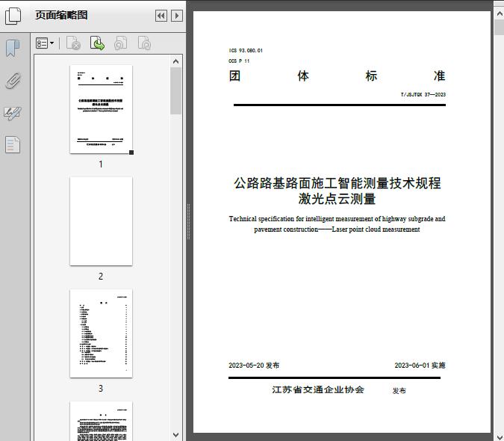Select page 1 thumbnail
504x441 pixels.
pos(101,109)
